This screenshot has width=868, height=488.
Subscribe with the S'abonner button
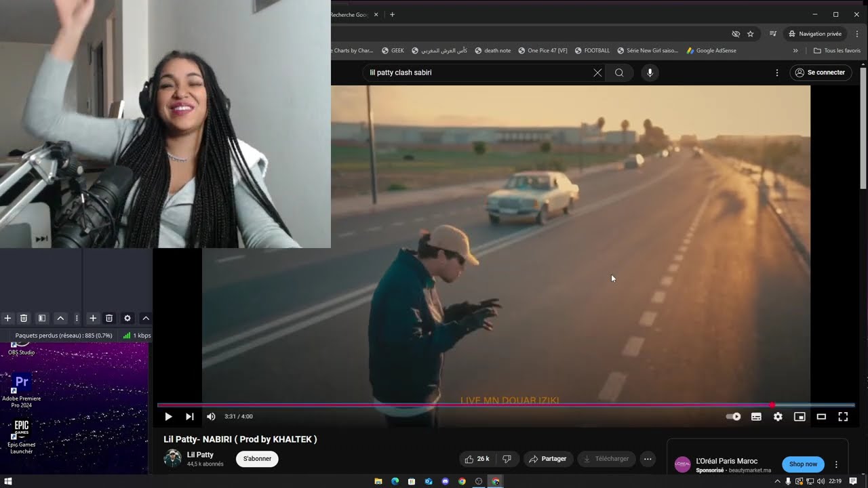pyautogui.click(x=257, y=459)
